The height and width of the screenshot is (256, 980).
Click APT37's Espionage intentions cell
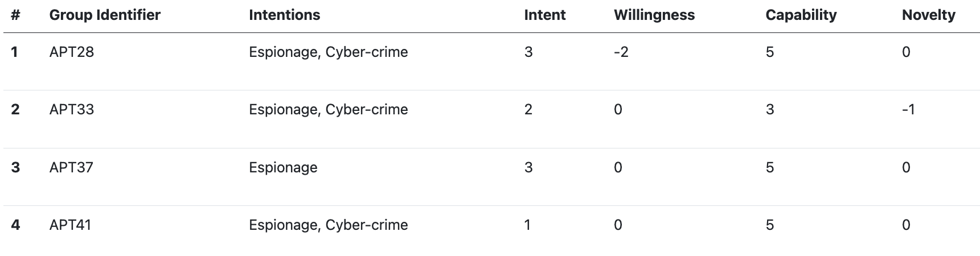(x=283, y=168)
